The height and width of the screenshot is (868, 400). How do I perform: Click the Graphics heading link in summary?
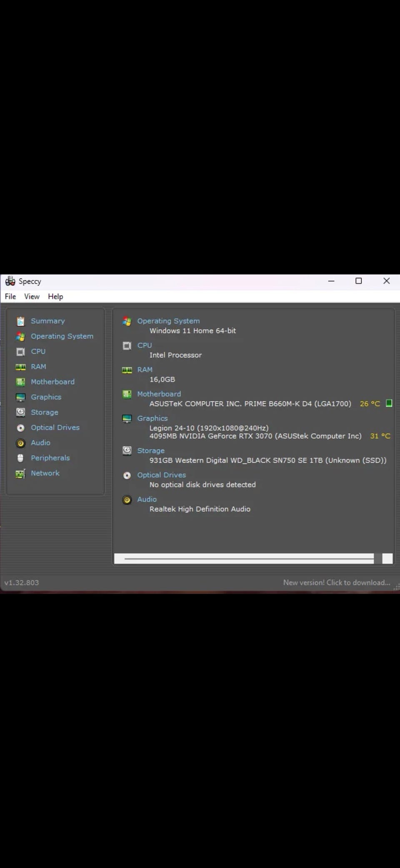pos(152,418)
